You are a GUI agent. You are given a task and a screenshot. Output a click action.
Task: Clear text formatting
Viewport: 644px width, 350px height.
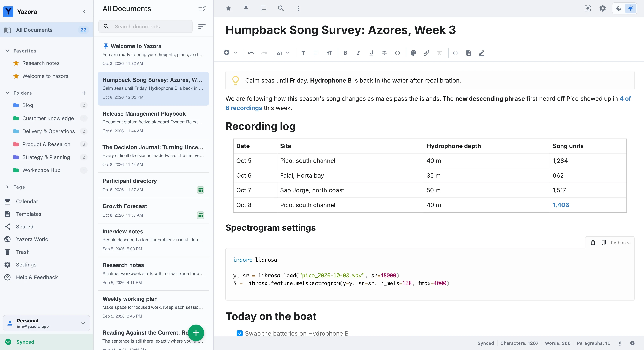tap(439, 53)
